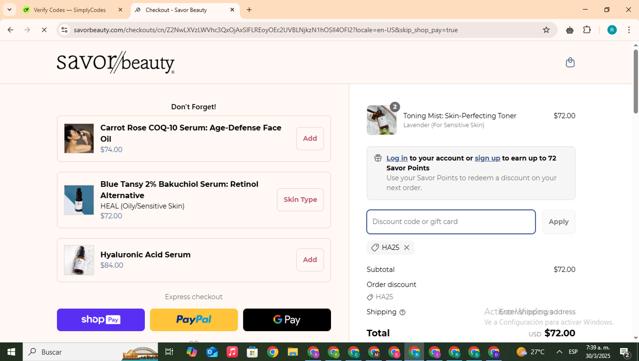This screenshot has height=361, width=639.
Task: Open the taskbar clock and date
Action: [598, 352]
